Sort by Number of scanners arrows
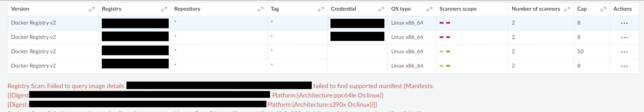 click(x=567, y=9)
